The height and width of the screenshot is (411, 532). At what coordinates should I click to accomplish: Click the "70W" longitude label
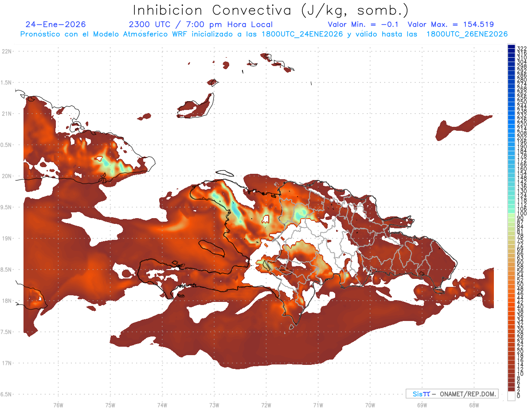(x=370, y=405)
